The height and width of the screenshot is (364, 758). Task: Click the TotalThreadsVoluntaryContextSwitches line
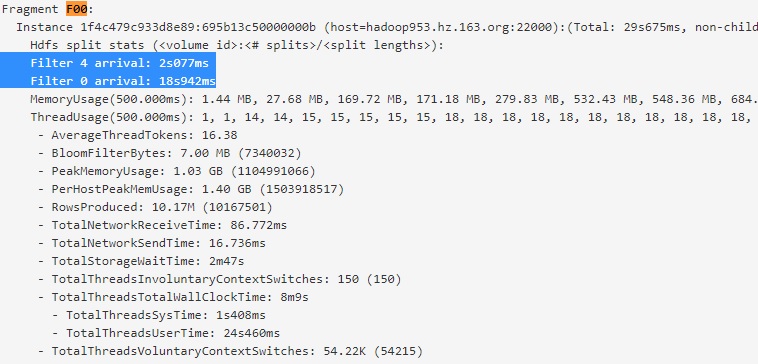pos(230,351)
